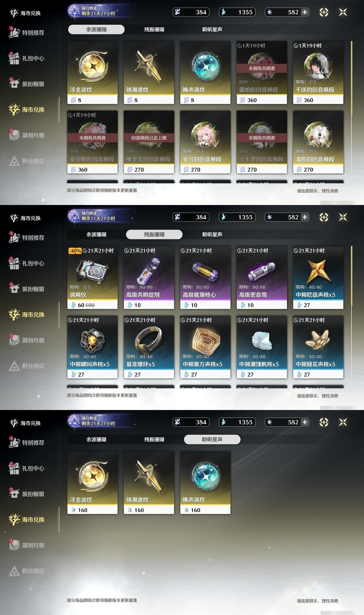Click the 维里奈的回音频段 card at limit
The image size is (364, 615).
point(149,142)
